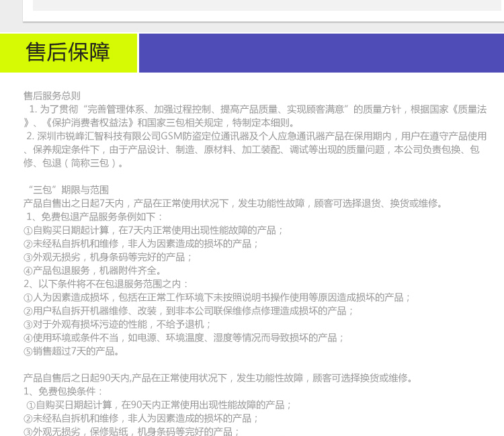Click item ④产品包退服务，机器附件齐全
504x436 pixels.
(x=93, y=270)
